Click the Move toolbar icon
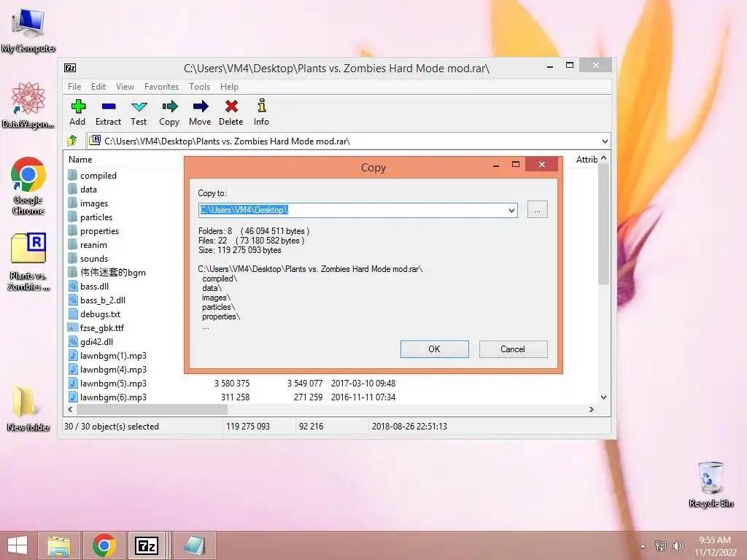 pos(200,112)
